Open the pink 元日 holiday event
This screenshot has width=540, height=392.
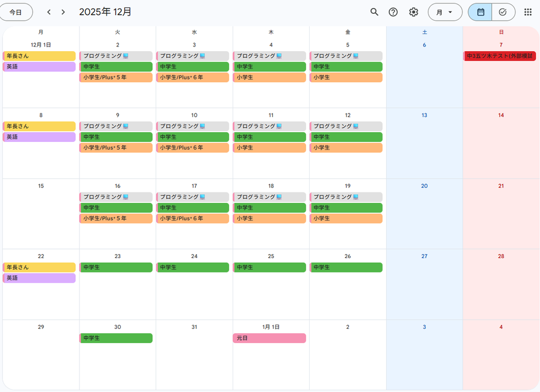click(x=269, y=338)
